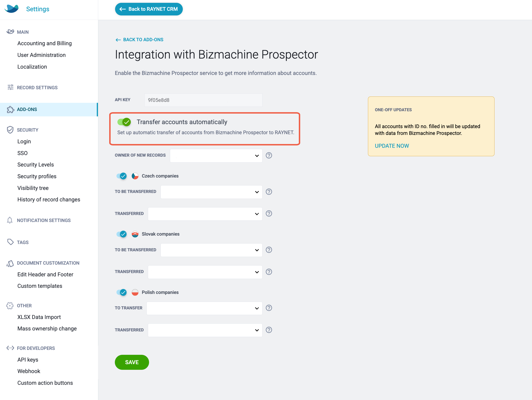
Task: Click the Slovak flag icon
Action: click(135, 234)
